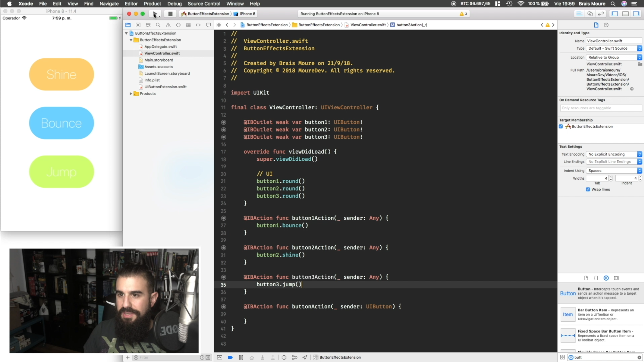This screenshot has width=644, height=362.
Task: Pause program execution in debug bar
Action: (x=241, y=357)
